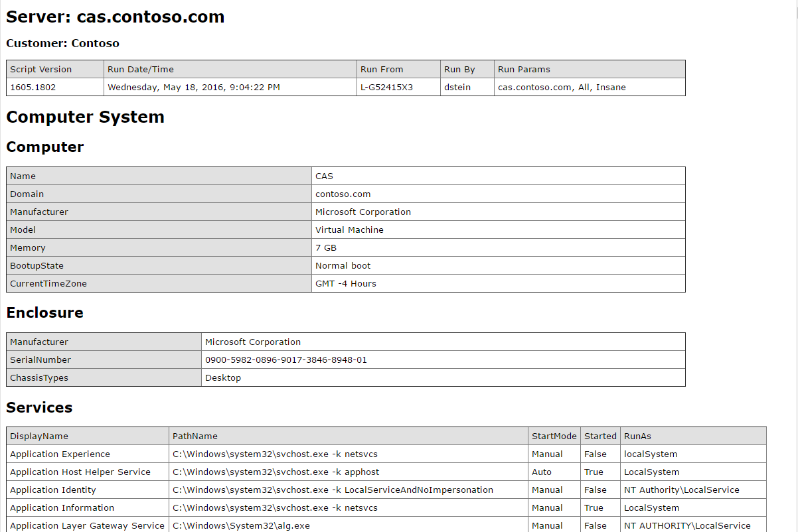This screenshot has width=798, height=532.
Task: Click the computer Name value CAS
Action: point(323,176)
